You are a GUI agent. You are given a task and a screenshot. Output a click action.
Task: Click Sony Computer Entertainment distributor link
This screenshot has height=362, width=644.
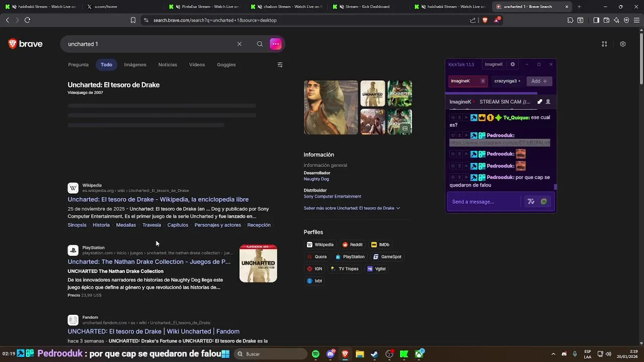click(333, 197)
